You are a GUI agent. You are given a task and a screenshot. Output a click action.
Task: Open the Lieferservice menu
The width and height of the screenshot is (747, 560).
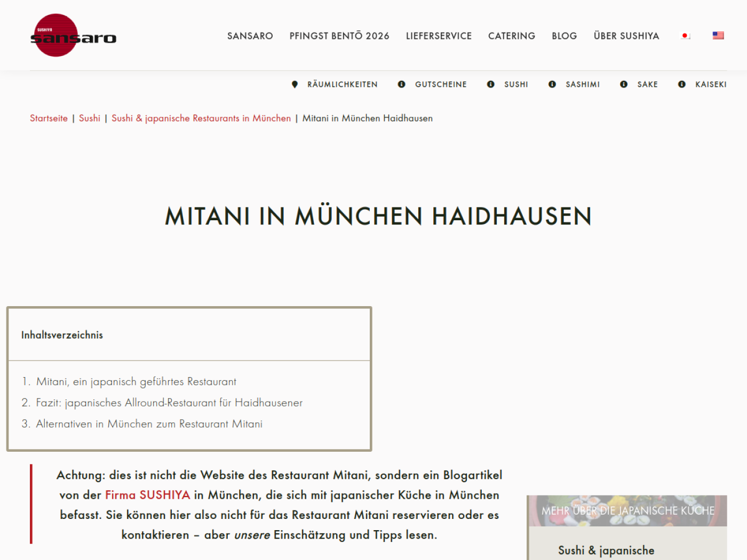coord(439,36)
